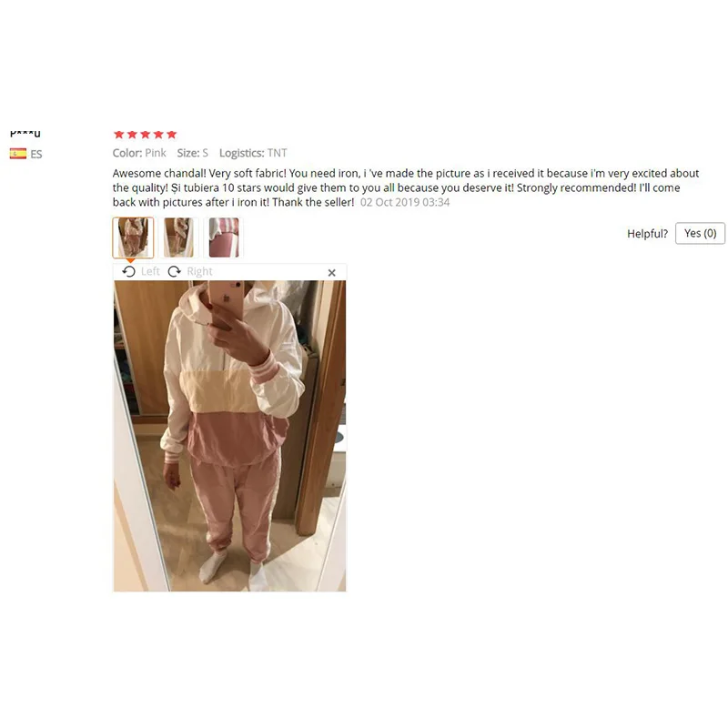The width and height of the screenshot is (728, 728).
Task: Click the first red rating star
Action: tap(119, 135)
